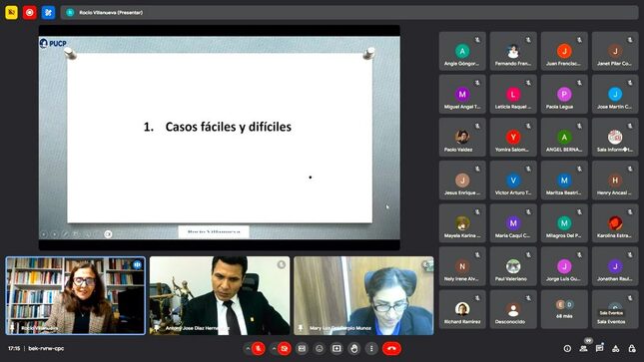Select Jesus Enrique participant tile
Viewport: 644px width, 362px height.
click(x=462, y=181)
